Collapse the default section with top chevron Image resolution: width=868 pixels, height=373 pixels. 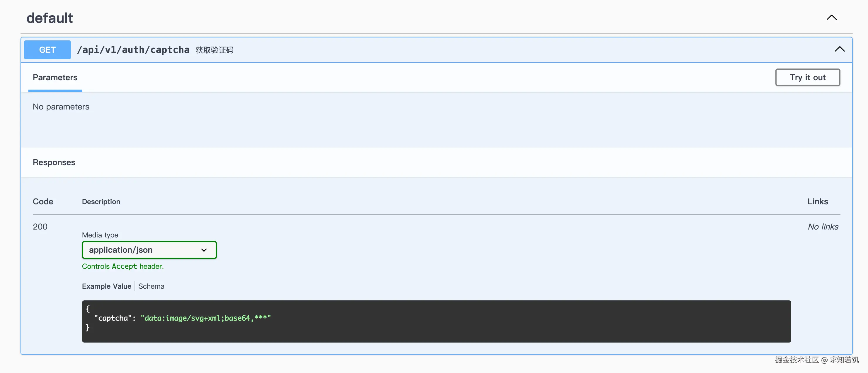tap(831, 18)
